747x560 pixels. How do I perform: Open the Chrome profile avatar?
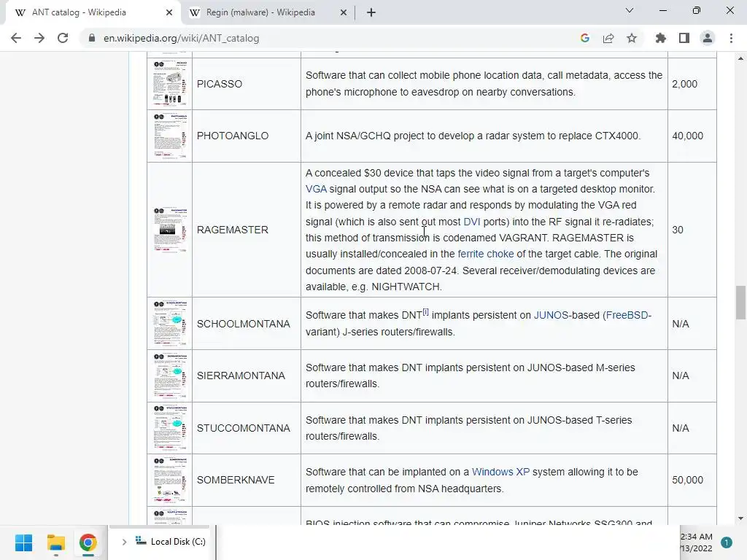coord(708,38)
